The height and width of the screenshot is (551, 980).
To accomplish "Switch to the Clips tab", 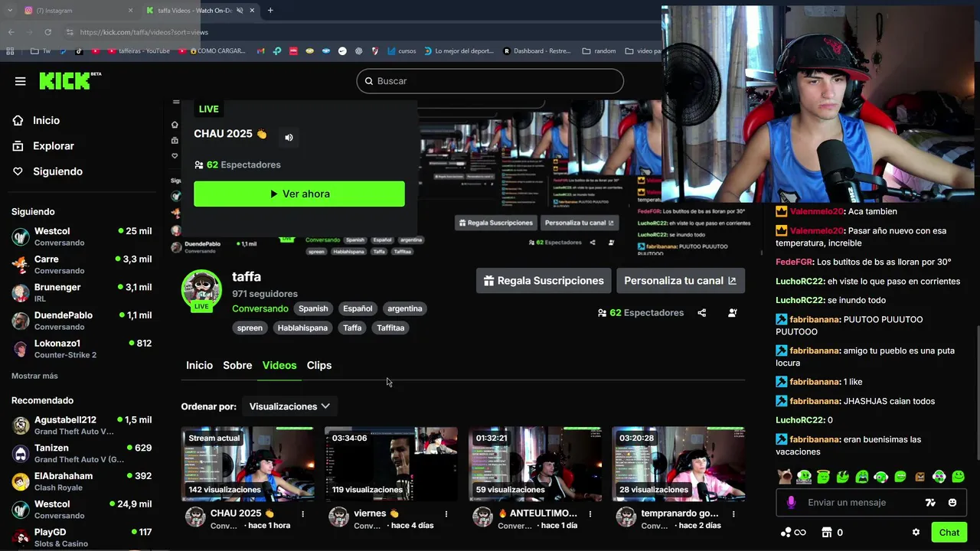I will click(319, 365).
